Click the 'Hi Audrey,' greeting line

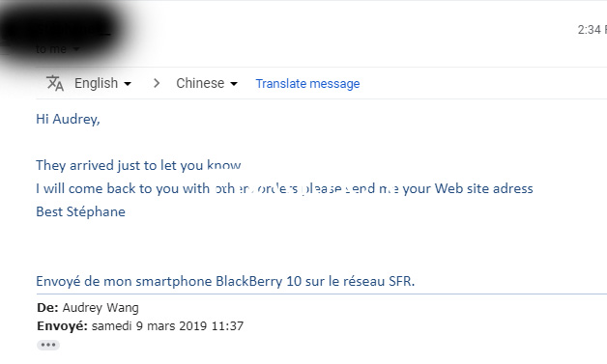(68, 119)
